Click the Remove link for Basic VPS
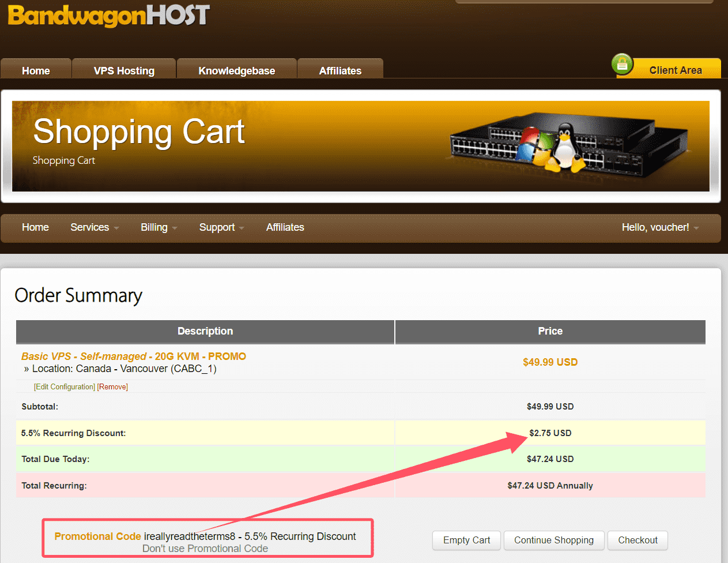The width and height of the screenshot is (728, 563). (112, 386)
